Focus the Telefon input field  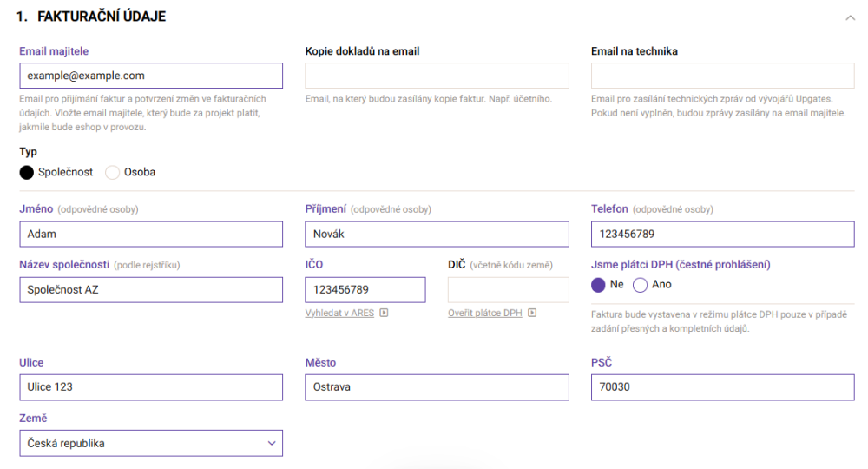tap(722, 234)
